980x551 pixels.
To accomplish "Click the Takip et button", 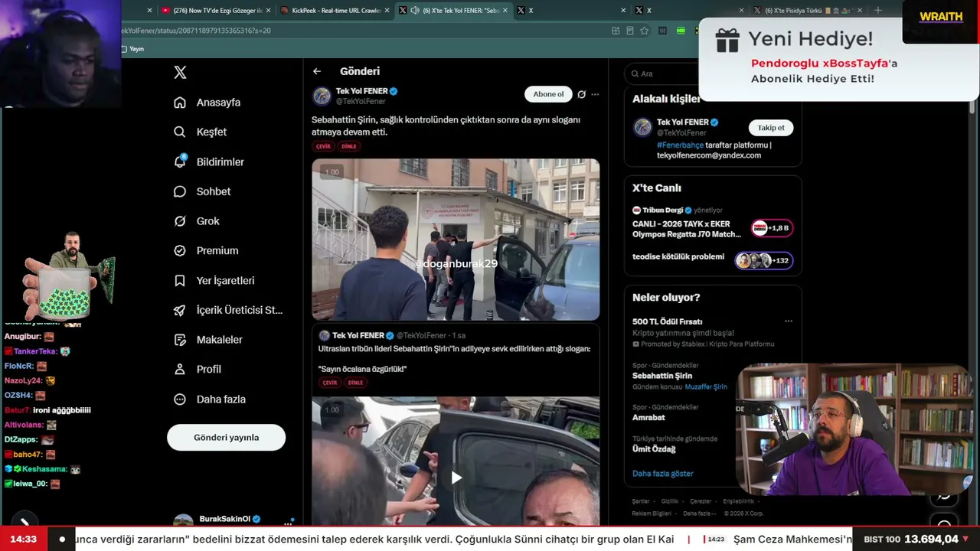I will tap(771, 128).
